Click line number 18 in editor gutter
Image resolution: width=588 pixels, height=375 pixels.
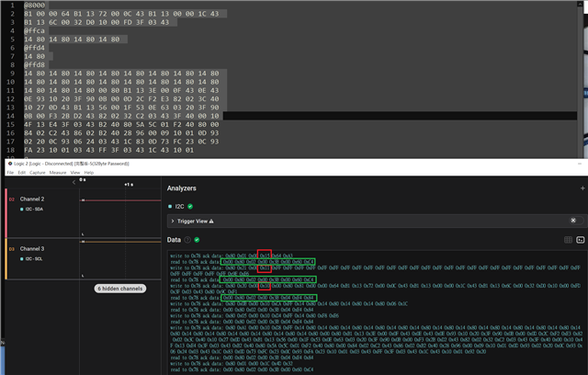tap(10, 150)
